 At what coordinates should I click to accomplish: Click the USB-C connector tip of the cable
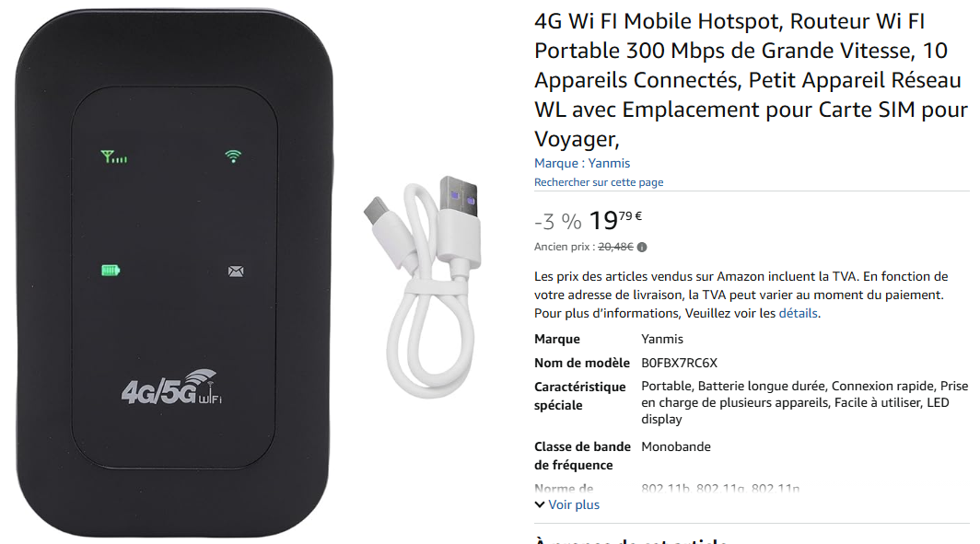pyautogui.click(x=374, y=209)
